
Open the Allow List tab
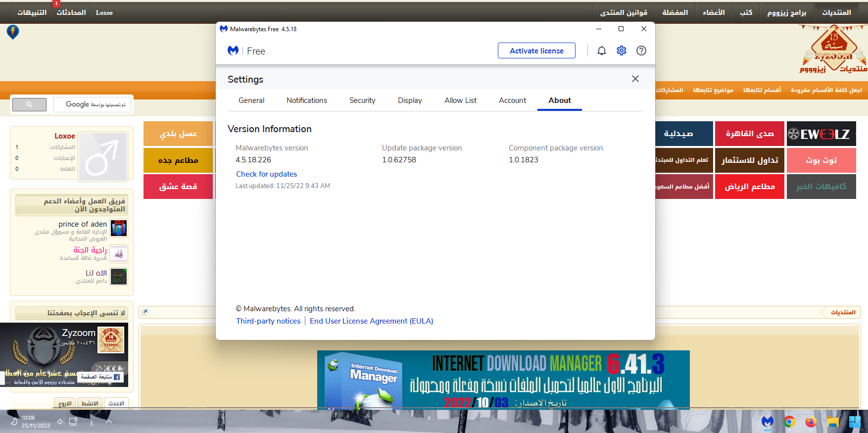click(x=460, y=100)
